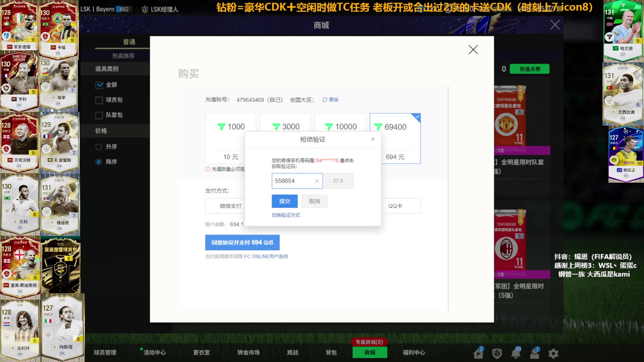This screenshot has width=644, height=362.
Task: Select the 维迪奇 player card
Action: tap(60, 205)
